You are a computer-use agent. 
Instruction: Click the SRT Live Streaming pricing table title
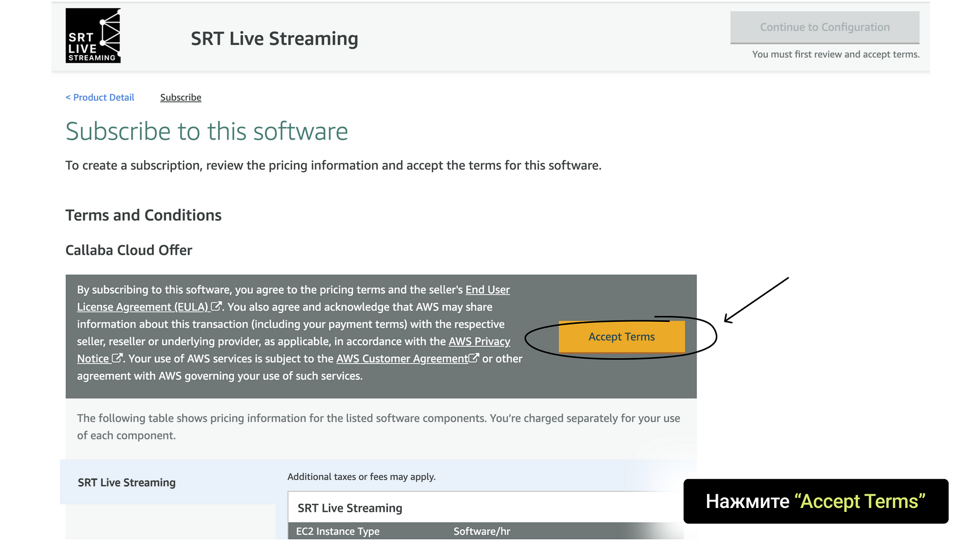click(350, 508)
